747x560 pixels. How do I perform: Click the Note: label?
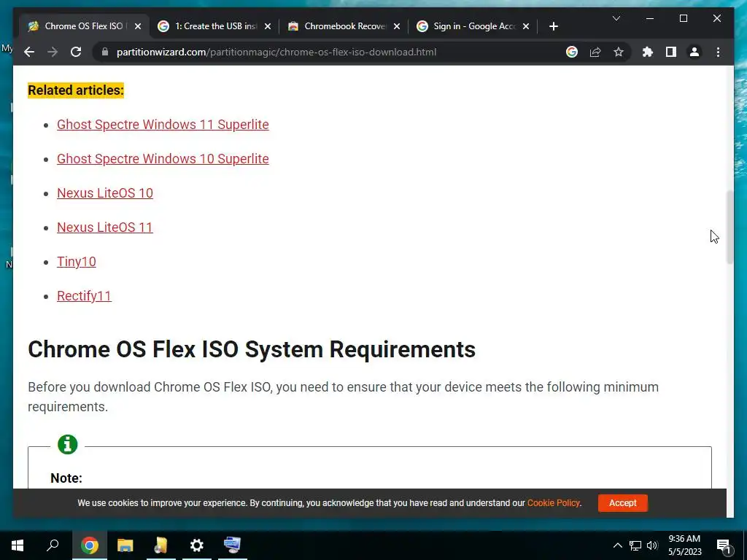pyautogui.click(x=66, y=478)
